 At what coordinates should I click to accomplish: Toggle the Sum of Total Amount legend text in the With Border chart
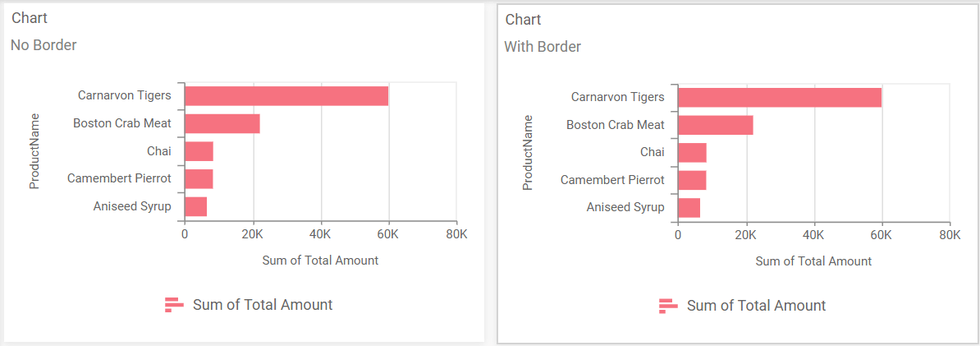756,306
